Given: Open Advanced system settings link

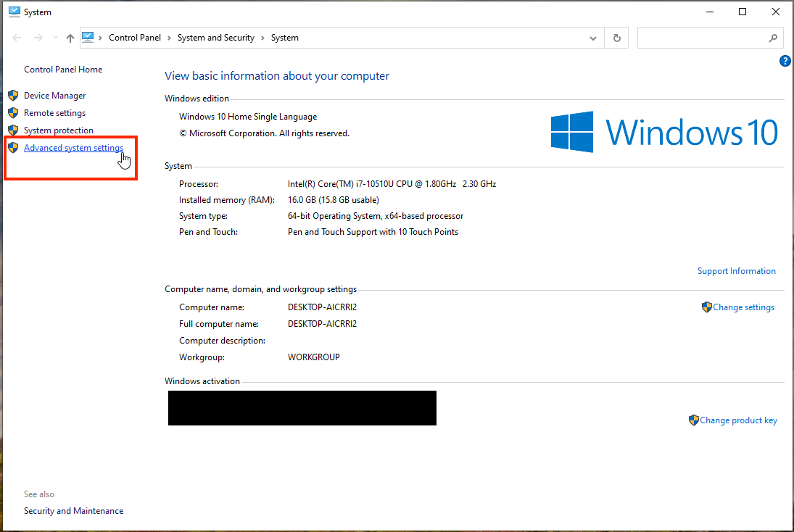Looking at the screenshot, I should 73,148.
